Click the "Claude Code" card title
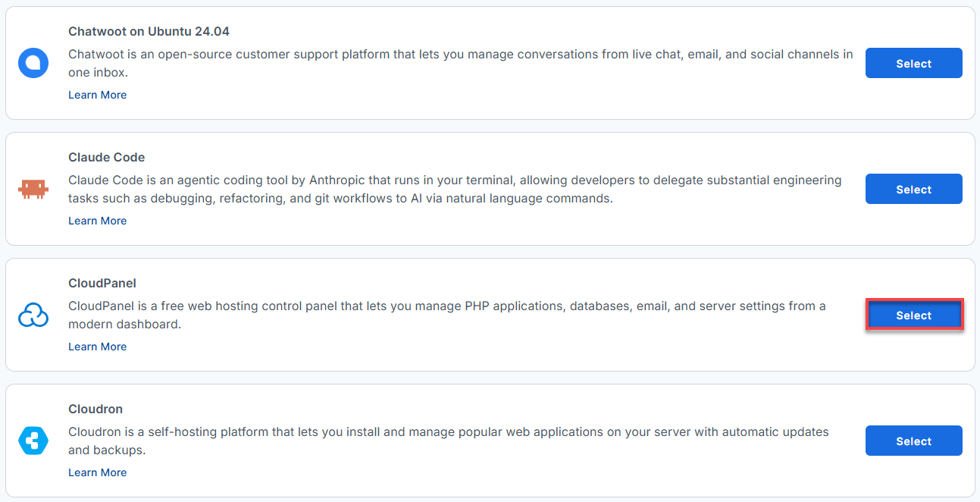 (x=107, y=157)
